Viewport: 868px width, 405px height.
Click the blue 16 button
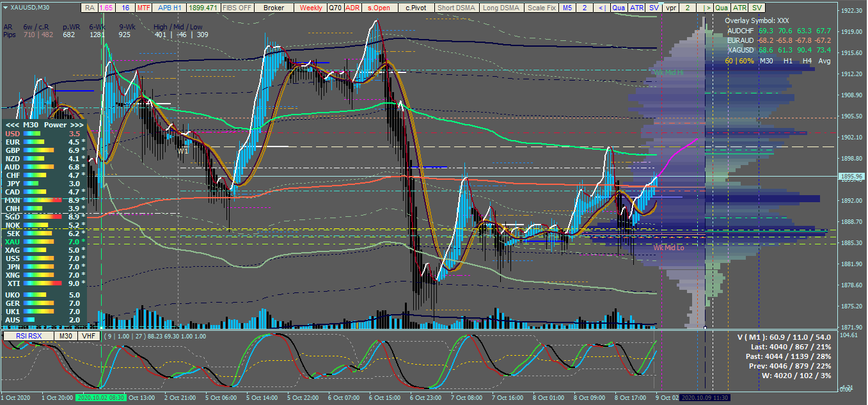(x=125, y=8)
